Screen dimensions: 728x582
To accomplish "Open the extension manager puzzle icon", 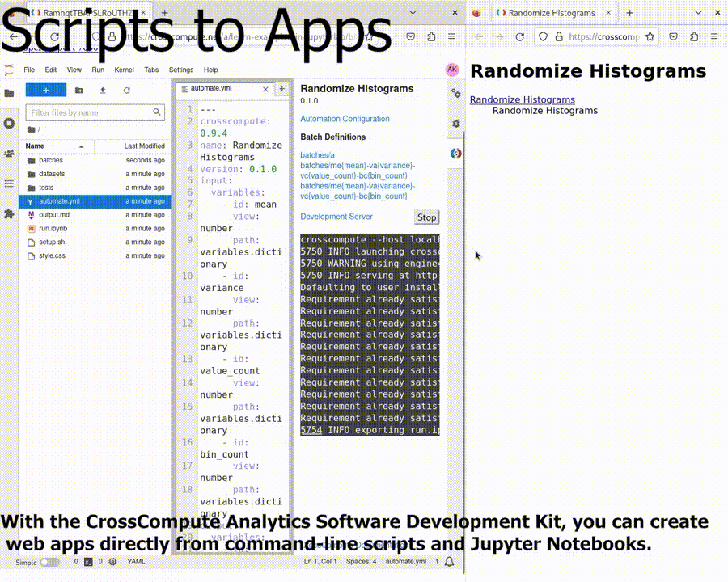I will click(9, 214).
